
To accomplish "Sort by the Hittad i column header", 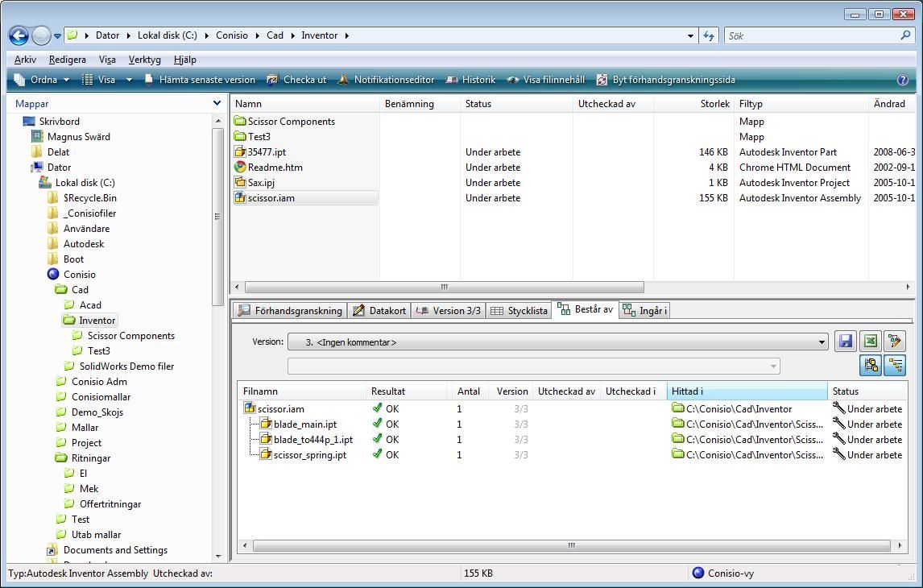I will [747, 391].
